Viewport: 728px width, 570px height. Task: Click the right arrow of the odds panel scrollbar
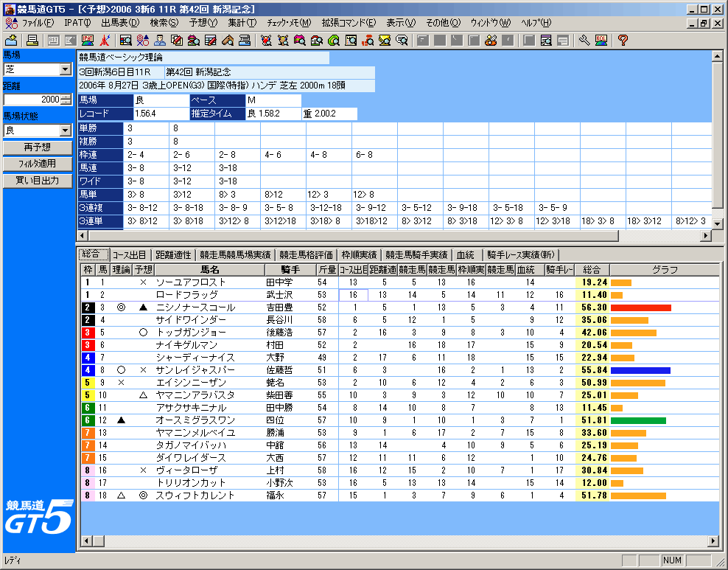[707, 235]
